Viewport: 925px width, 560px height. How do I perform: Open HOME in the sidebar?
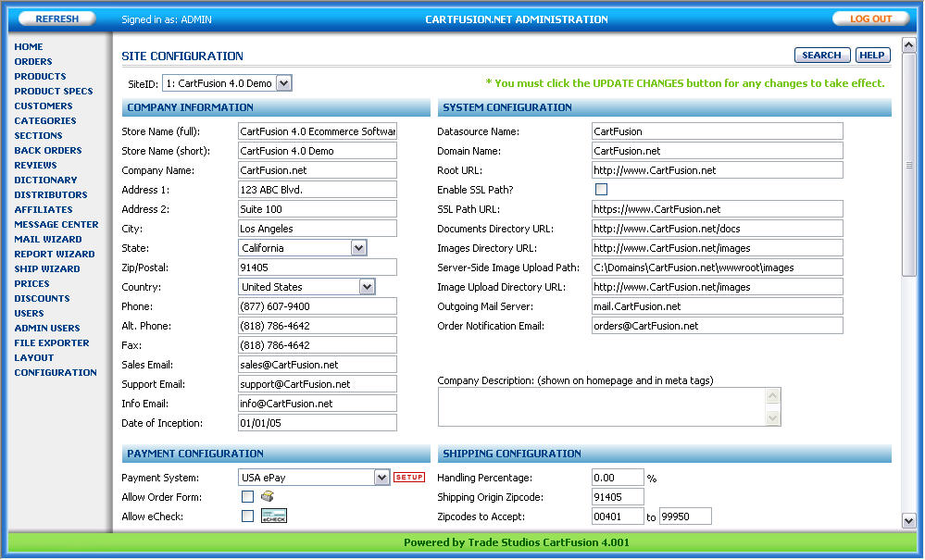[29, 46]
